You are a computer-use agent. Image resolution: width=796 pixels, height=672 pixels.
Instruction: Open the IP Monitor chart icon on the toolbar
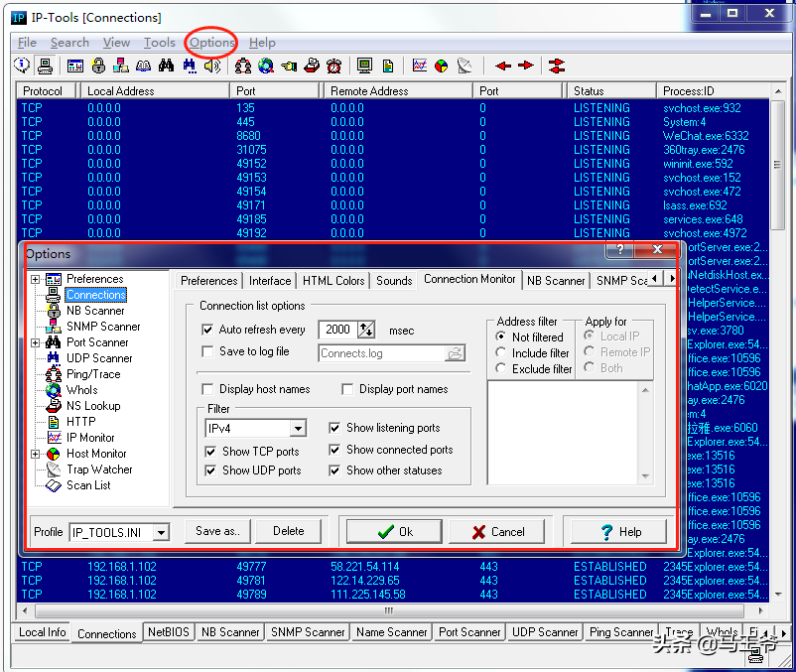click(418, 66)
